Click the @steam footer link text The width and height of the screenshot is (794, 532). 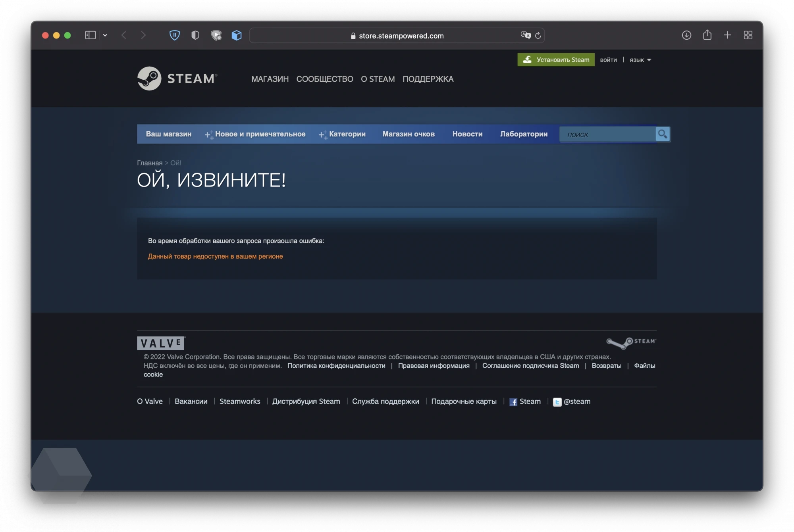[577, 401]
